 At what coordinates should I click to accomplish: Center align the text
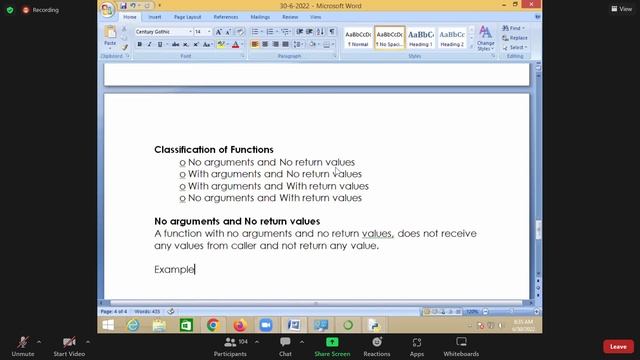(265, 44)
